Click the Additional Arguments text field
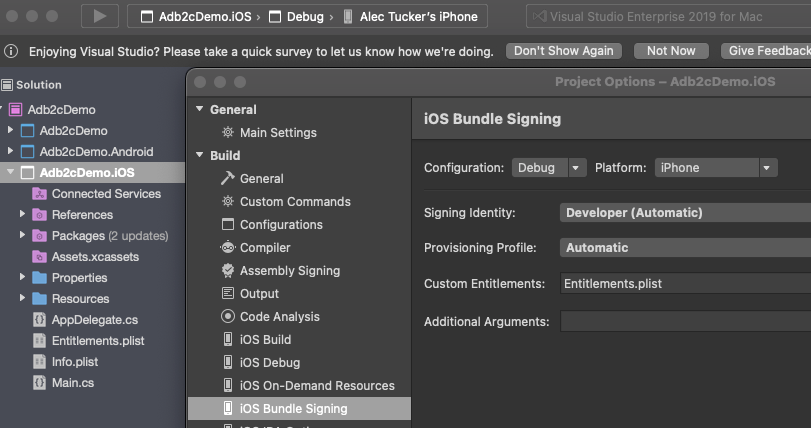The width and height of the screenshot is (811, 428). (685, 321)
